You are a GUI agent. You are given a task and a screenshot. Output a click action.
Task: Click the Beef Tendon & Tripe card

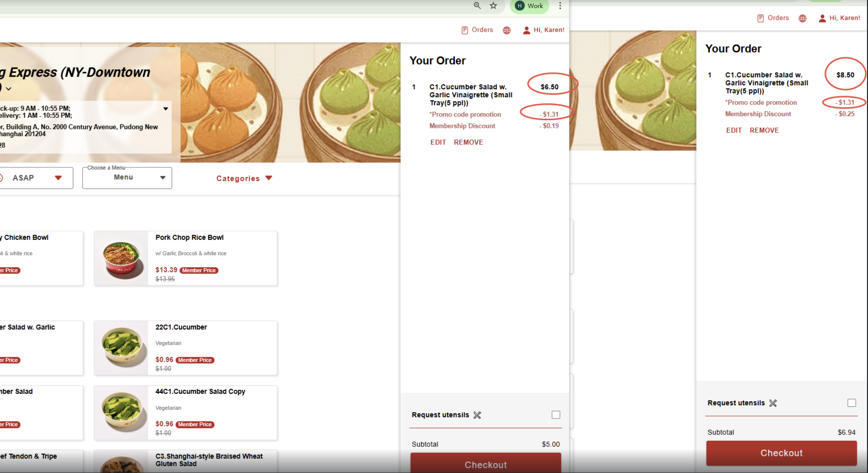42,461
